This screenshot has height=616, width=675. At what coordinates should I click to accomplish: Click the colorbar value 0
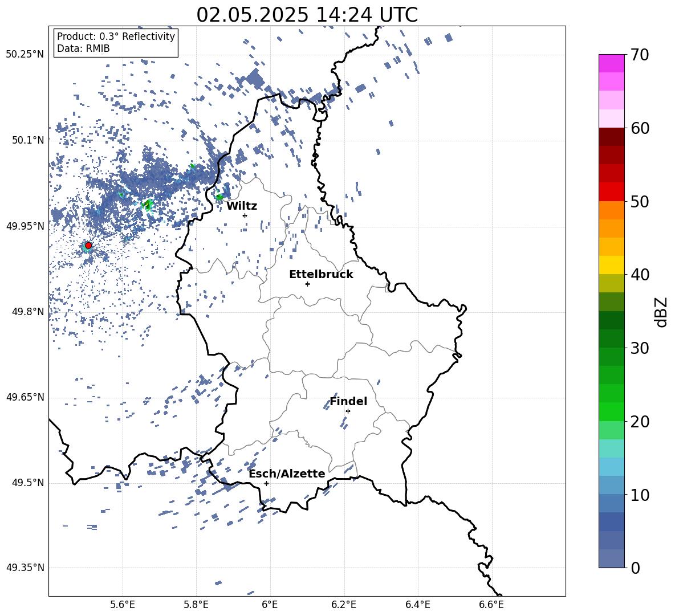coord(635,568)
